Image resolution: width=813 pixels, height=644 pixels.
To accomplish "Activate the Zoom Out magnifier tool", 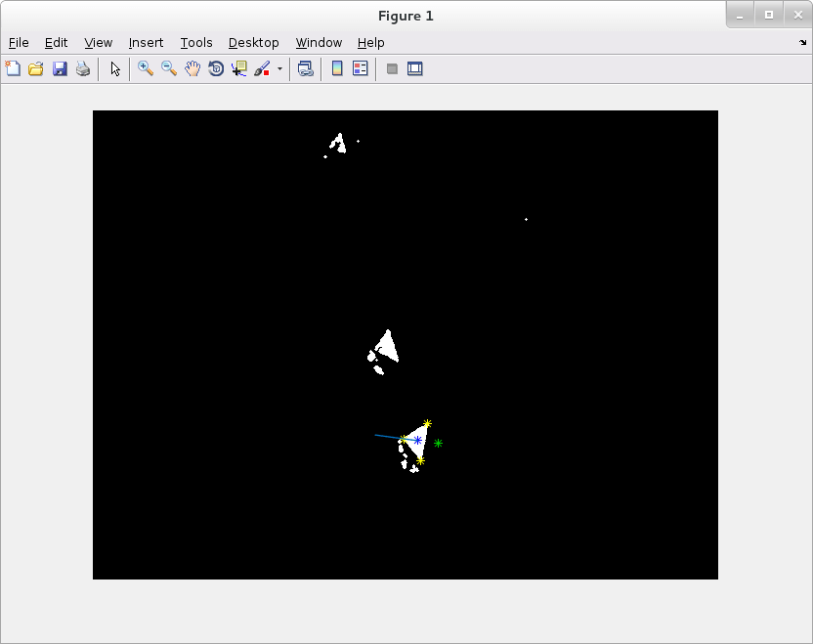I will [x=169, y=68].
